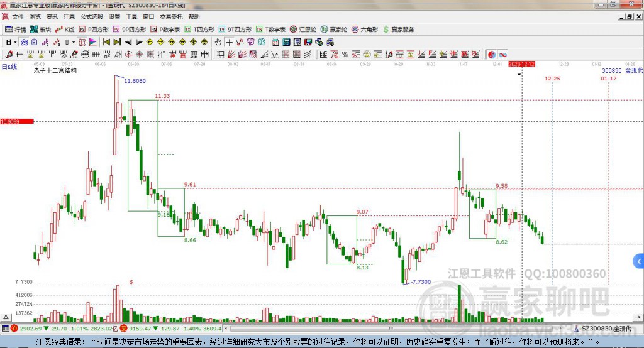The width and height of the screenshot is (644, 348).
Task: Open the 赢家轮 wheel tool
Action: (334, 30)
